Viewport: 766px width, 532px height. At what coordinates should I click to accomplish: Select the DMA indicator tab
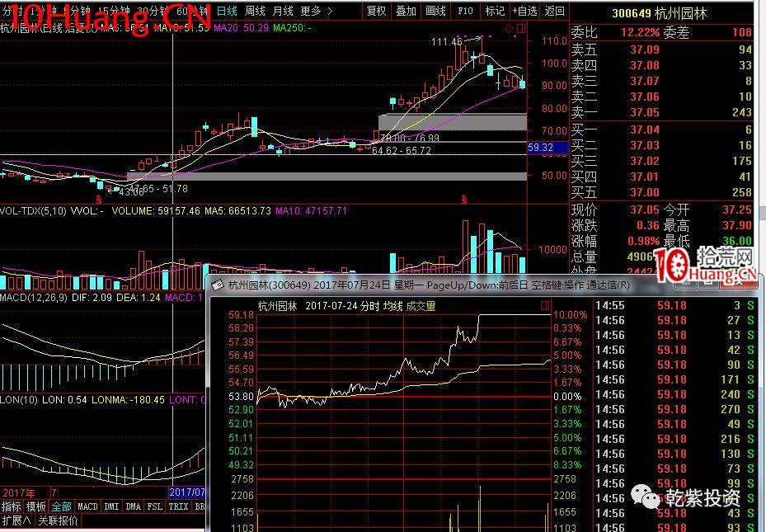pyautogui.click(x=133, y=506)
